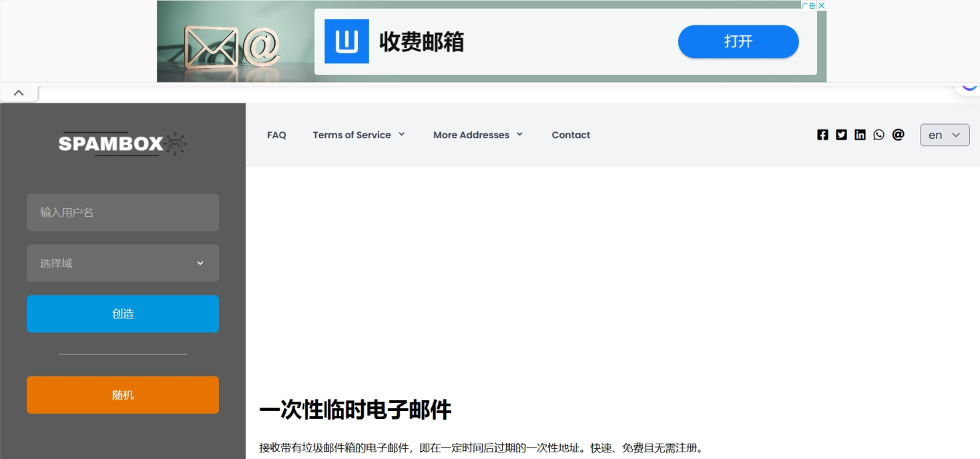980x459 pixels.
Task: Click the 输入用户名 username input field
Action: (x=123, y=212)
